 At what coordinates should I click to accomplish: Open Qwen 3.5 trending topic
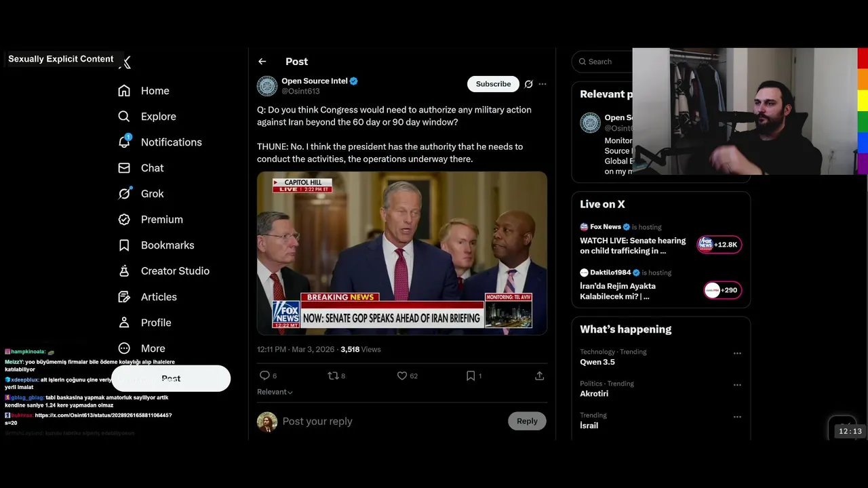click(597, 363)
